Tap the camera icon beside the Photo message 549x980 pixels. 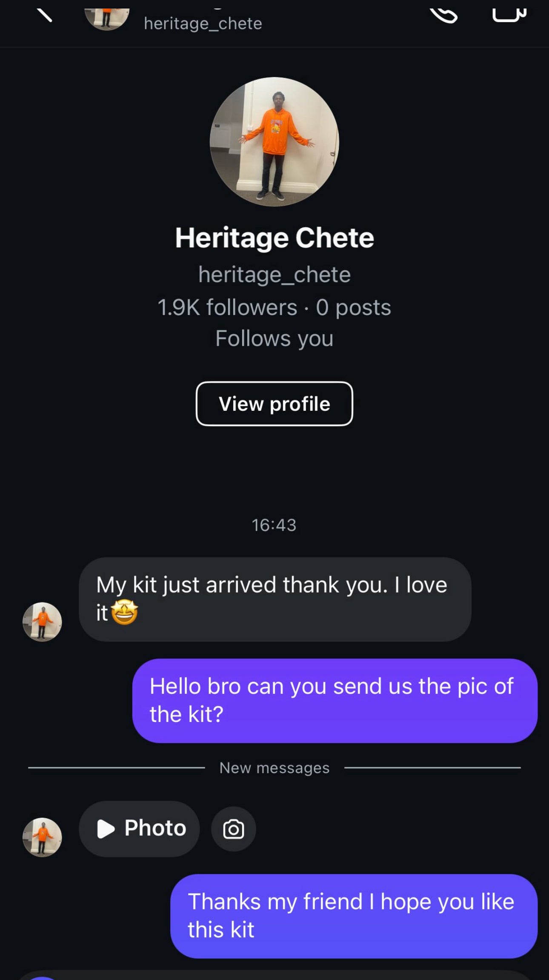(233, 829)
